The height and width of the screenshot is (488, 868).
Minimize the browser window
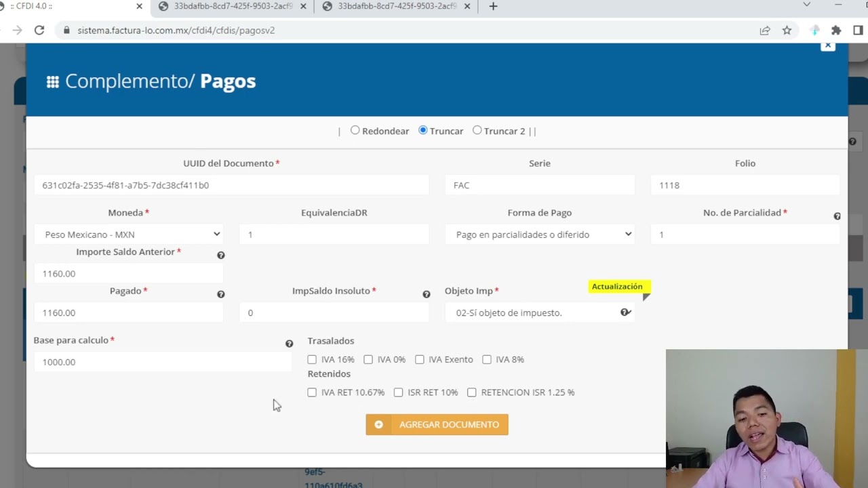[838, 5]
